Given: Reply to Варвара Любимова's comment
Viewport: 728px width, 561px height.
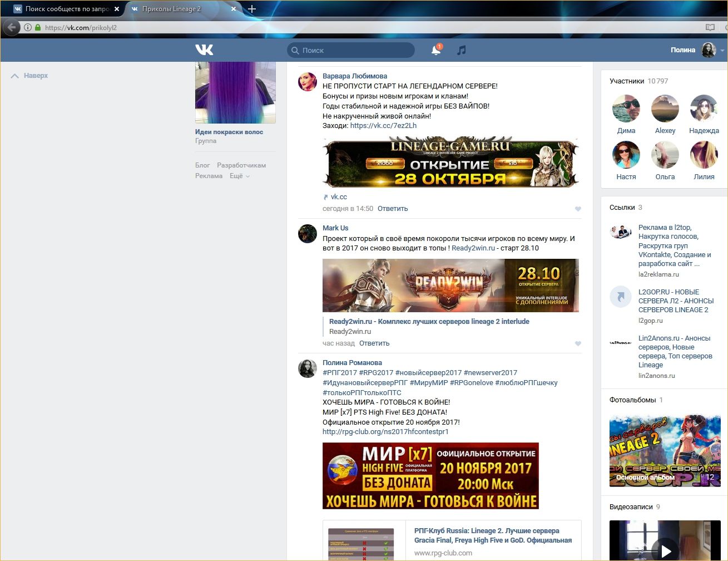Looking at the screenshot, I should (x=393, y=209).
